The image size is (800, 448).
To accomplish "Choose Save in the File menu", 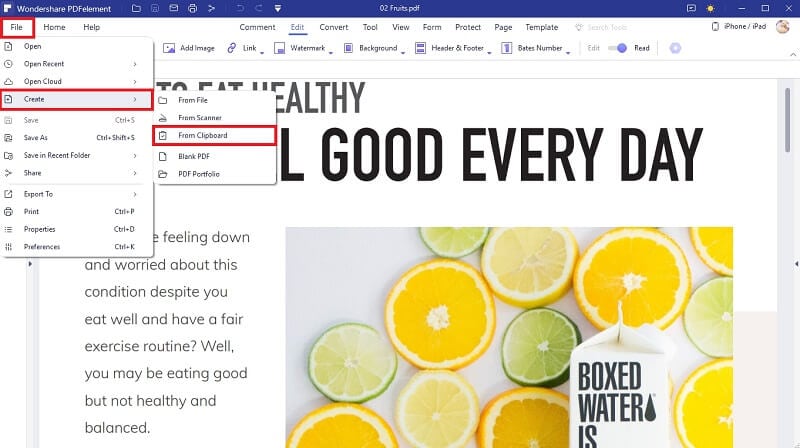I will [x=77, y=120].
